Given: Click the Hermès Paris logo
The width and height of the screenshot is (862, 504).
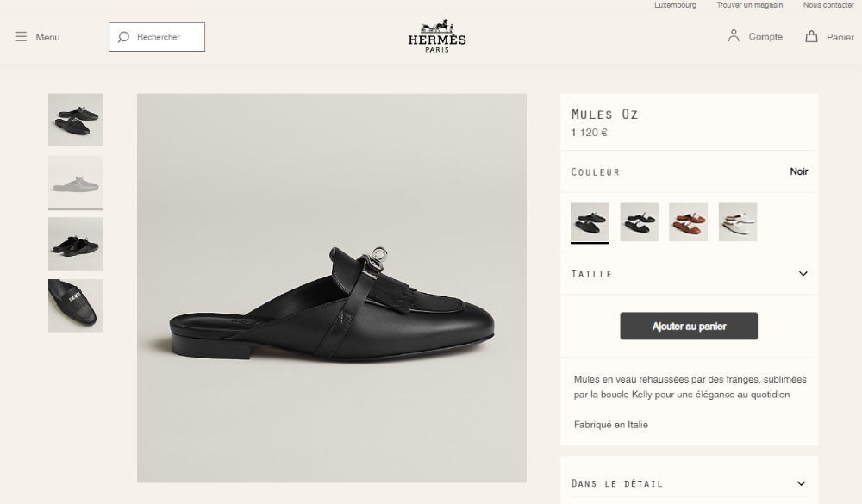Looking at the screenshot, I should [437, 36].
